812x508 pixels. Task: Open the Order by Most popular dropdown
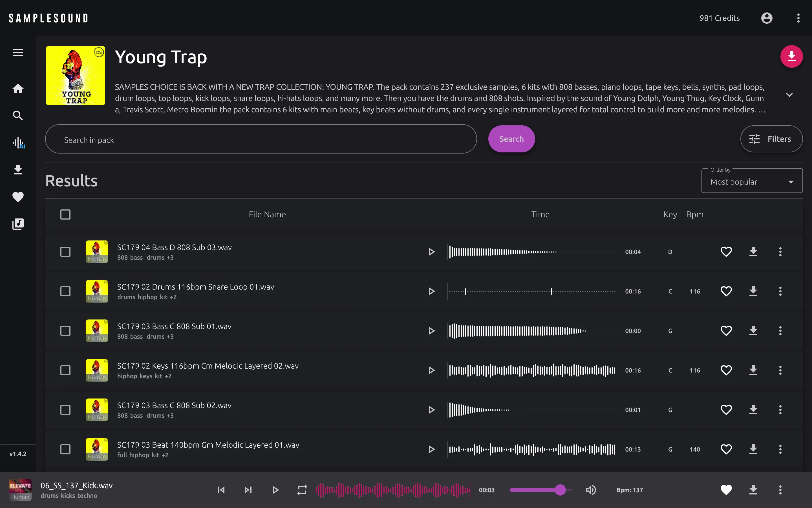pyautogui.click(x=752, y=181)
